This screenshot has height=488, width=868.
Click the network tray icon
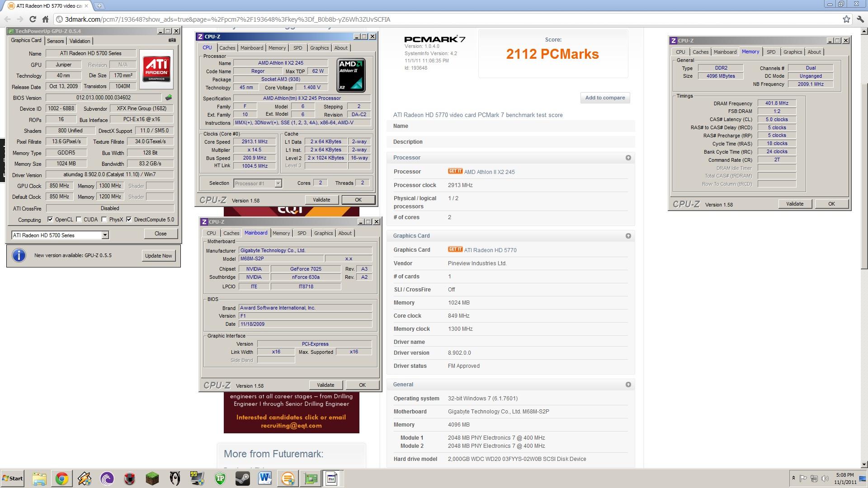pyautogui.click(x=814, y=479)
